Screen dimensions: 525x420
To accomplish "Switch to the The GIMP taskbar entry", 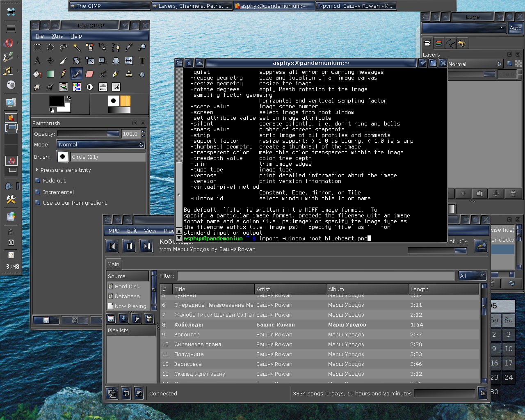I will (109, 6).
